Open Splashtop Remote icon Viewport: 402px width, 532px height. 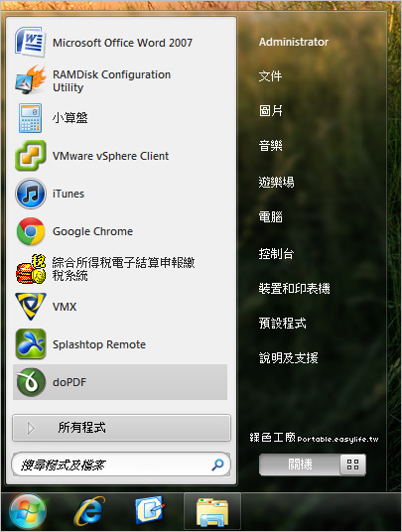[30, 344]
